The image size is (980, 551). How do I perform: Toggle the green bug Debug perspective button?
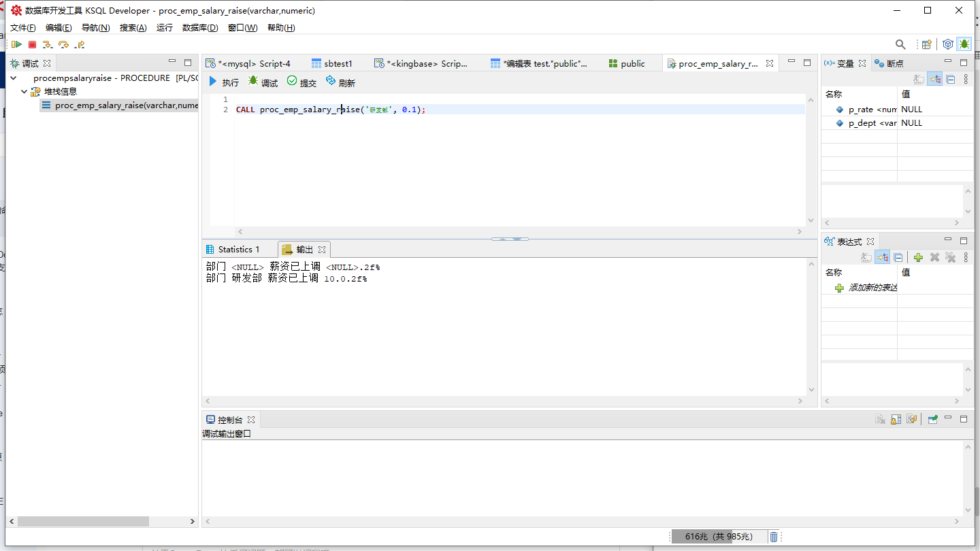coord(964,44)
